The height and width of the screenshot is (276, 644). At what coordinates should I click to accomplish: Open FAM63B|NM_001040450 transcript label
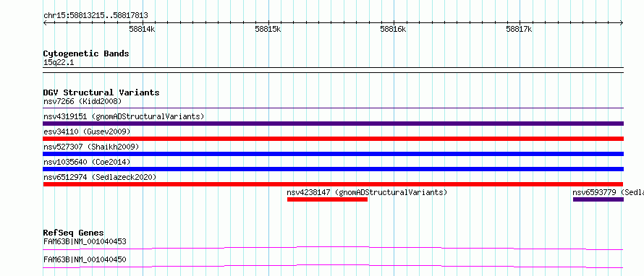pyautogui.click(x=85, y=259)
